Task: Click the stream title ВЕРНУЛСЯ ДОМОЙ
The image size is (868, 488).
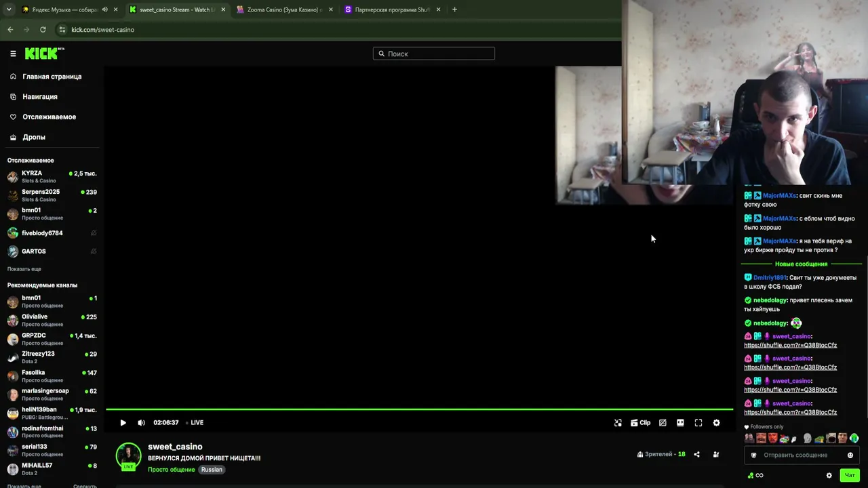Action: [x=204, y=458]
